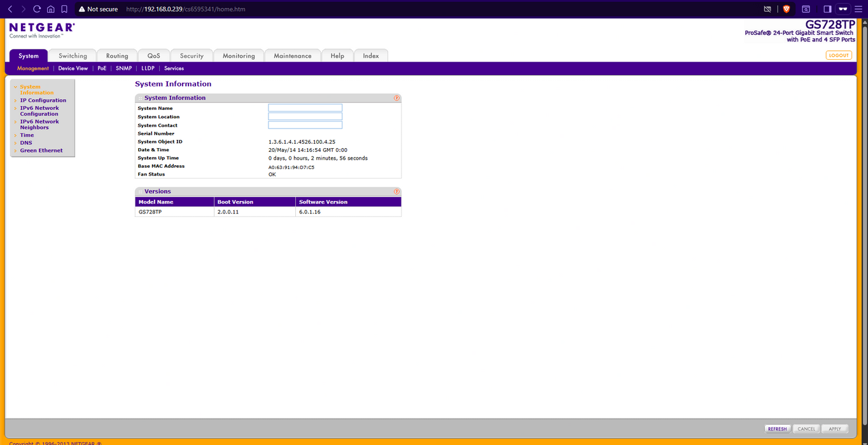Switch to the Switching tab
The height and width of the screenshot is (445, 868).
click(73, 56)
